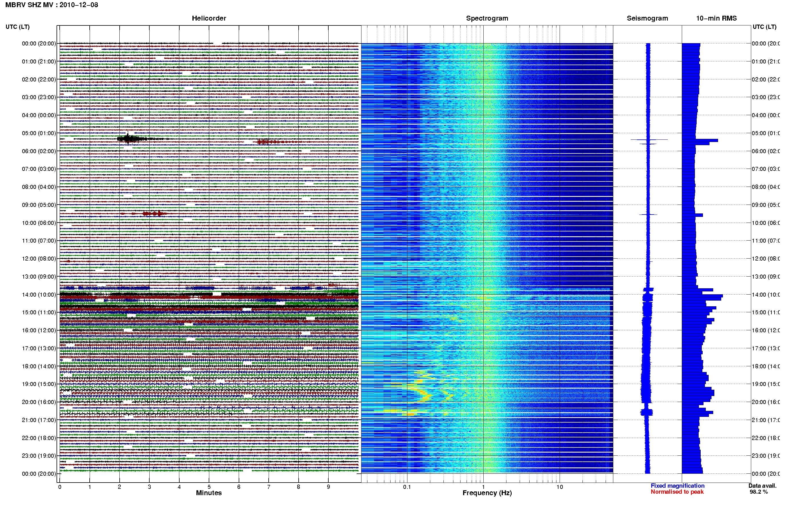Click left-axis time label '10:00 (06:00)'
The width and height of the screenshot is (812, 508).
tap(39, 223)
